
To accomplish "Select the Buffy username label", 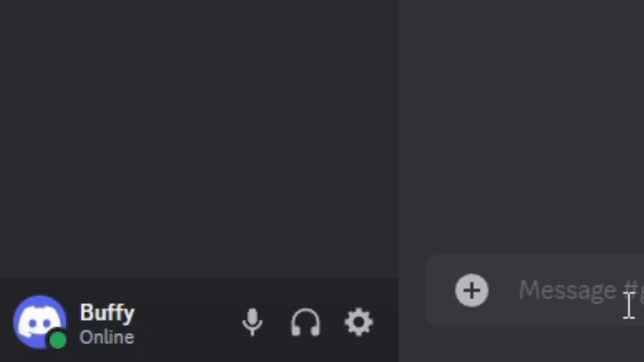I will pyautogui.click(x=107, y=313).
